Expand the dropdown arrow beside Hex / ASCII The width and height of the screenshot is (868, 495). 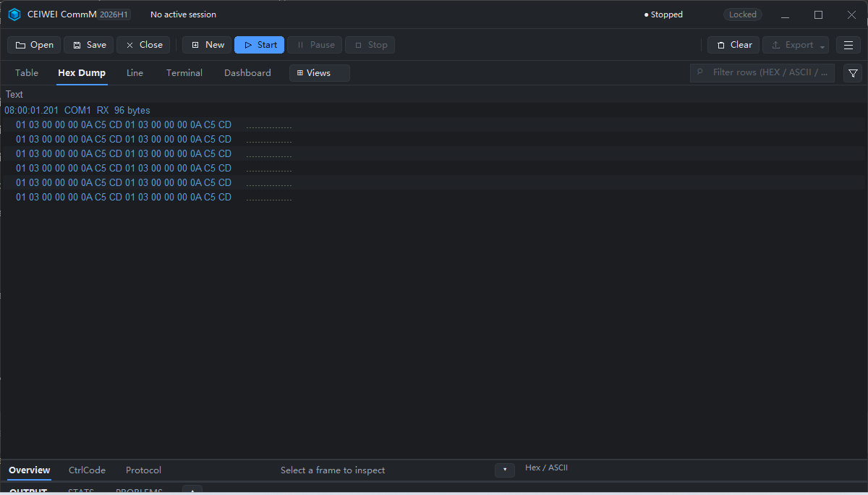[x=505, y=470]
